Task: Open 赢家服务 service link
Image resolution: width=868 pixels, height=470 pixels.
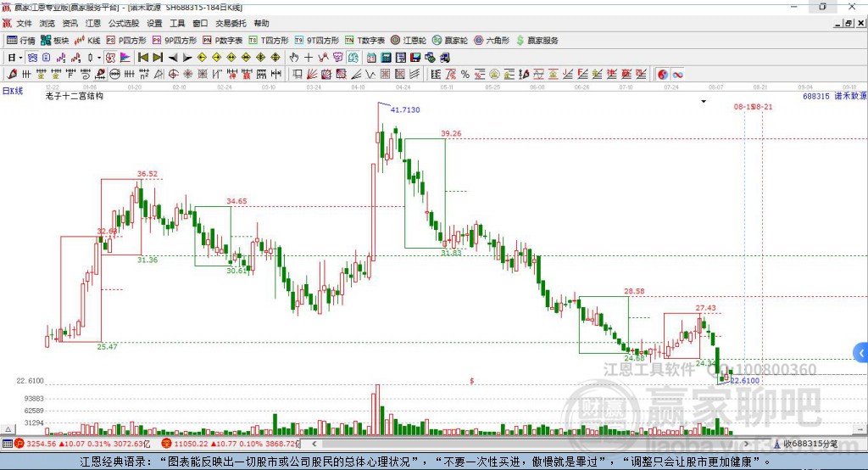Action: pyautogui.click(x=537, y=41)
